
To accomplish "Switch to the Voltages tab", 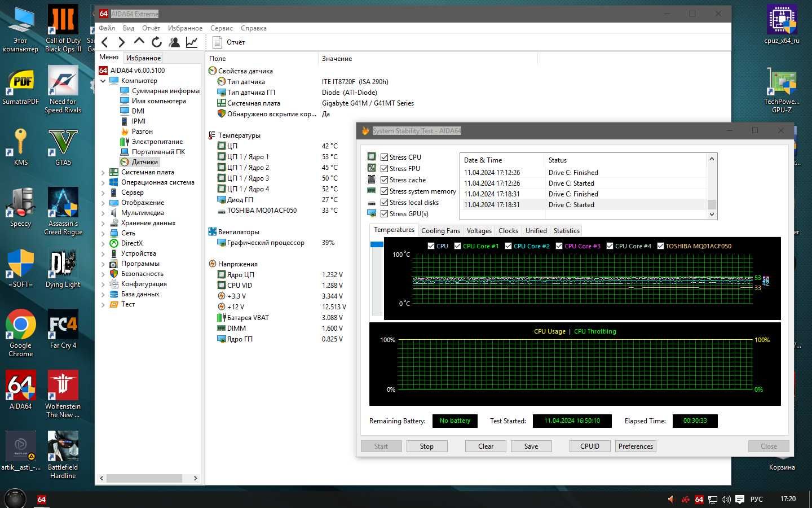I will pyautogui.click(x=479, y=231).
